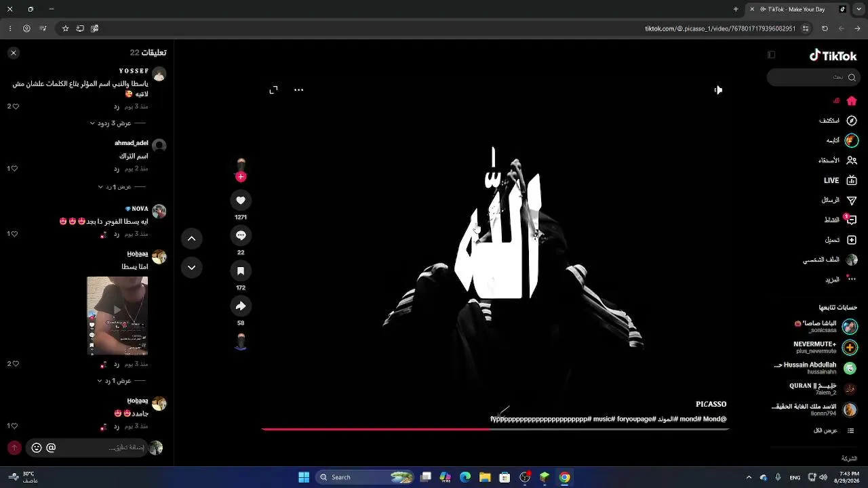Insert a mention with the @ icon
The height and width of the screenshot is (488, 868).
[51, 448]
